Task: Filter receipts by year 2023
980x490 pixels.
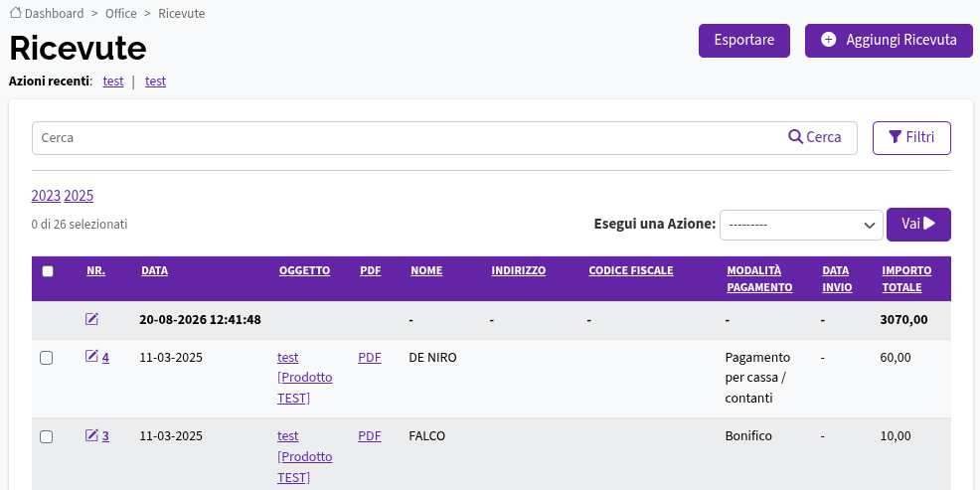Action: [x=46, y=196]
